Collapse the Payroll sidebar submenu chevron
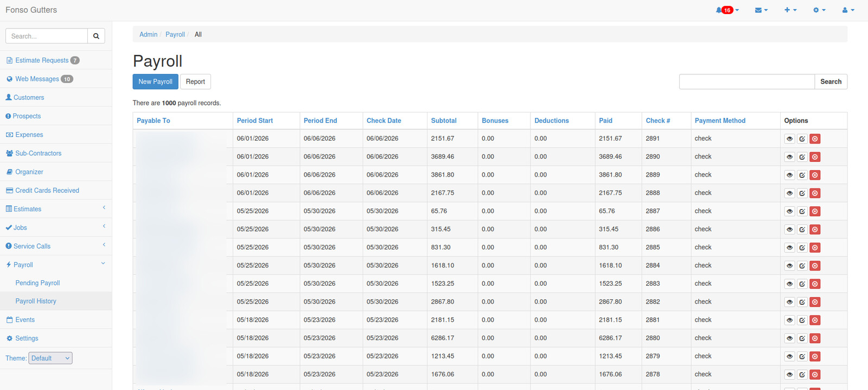The height and width of the screenshot is (390, 868). click(x=103, y=264)
